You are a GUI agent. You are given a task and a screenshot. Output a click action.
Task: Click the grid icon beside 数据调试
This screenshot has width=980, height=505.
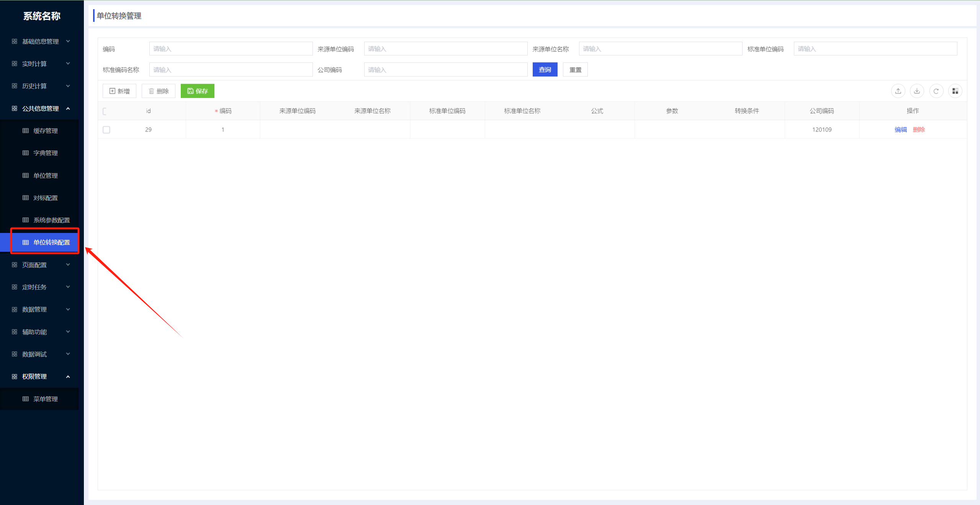15,354
